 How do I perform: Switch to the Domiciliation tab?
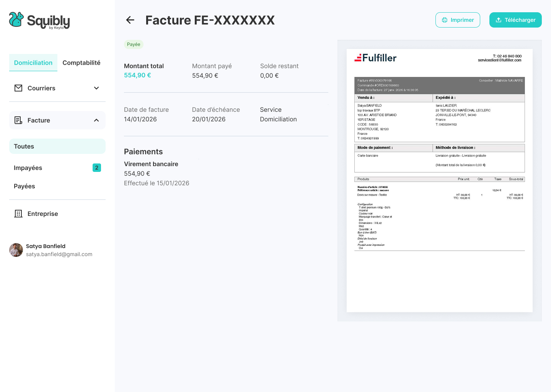[33, 63]
